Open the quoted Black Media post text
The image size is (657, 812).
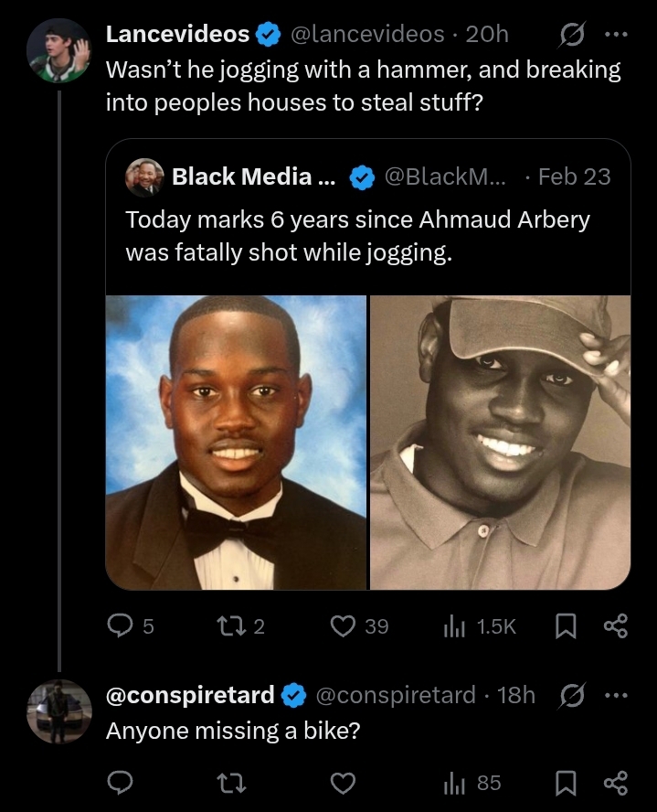356,235
